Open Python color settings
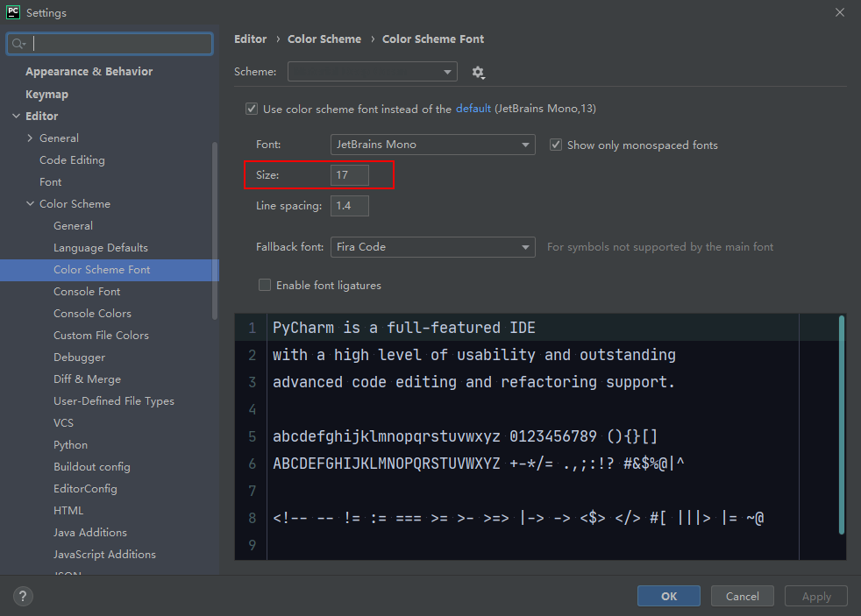This screenshot has width=861, height=616. pos(70,445)
